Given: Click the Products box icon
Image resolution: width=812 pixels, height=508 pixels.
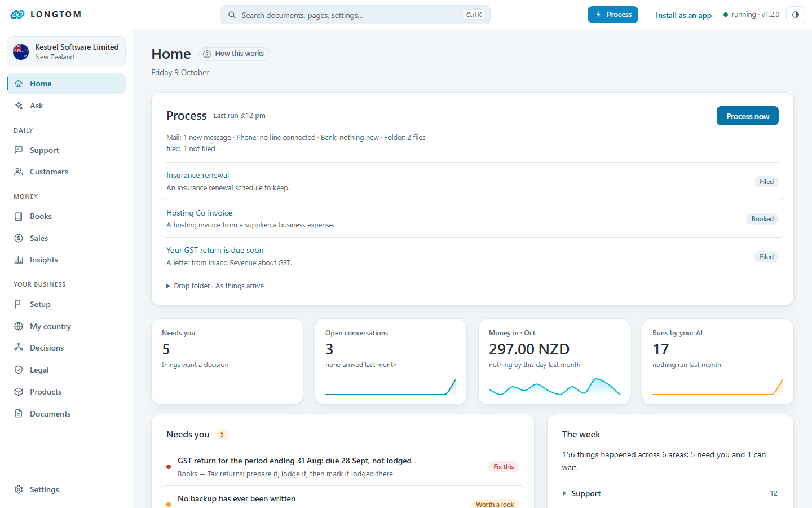Looking at the screenshot, I should pos(19,392).
